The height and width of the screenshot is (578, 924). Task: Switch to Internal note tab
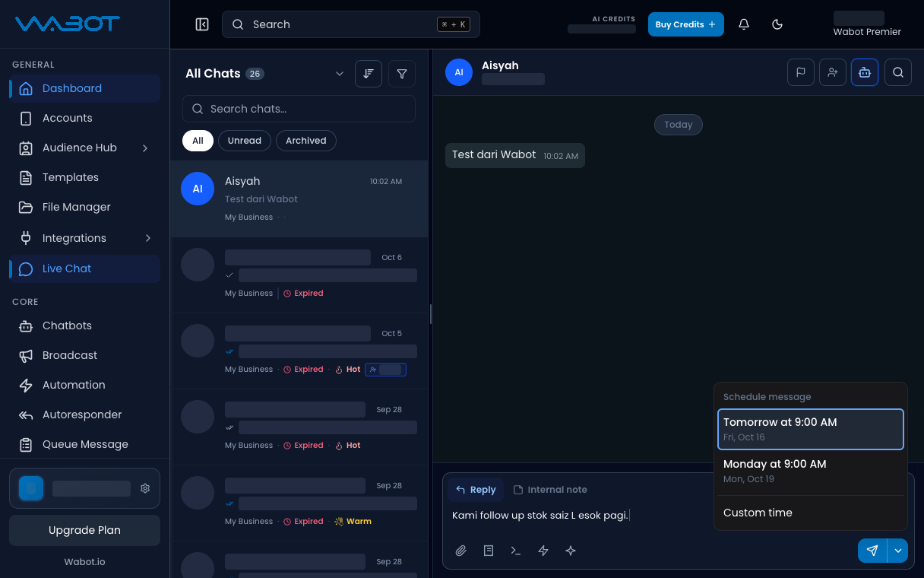point(550,490)
